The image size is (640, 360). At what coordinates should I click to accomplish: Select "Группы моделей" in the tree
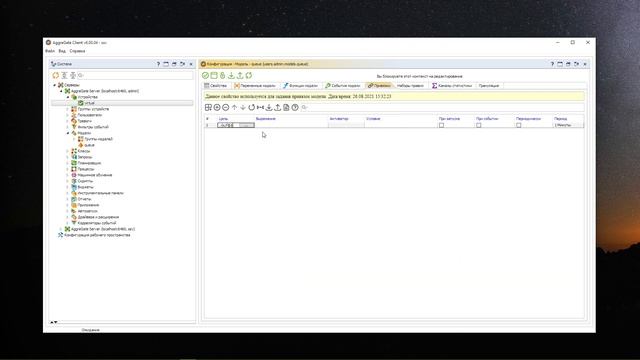coord(98,139)
